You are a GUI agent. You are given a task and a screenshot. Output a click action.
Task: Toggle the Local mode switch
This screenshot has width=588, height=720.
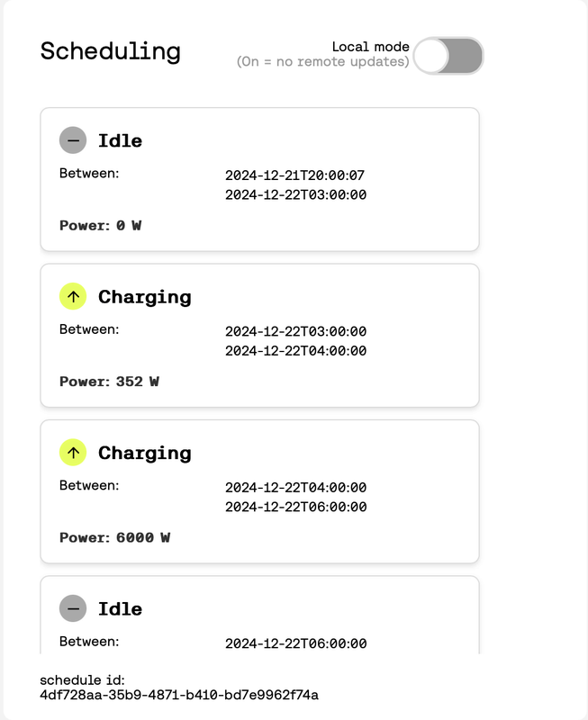(x=448, y=56)
